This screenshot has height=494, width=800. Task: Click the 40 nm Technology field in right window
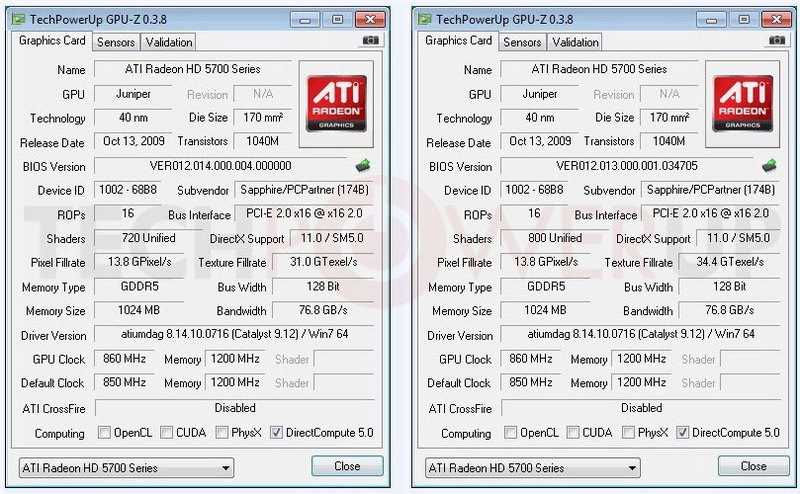[x=539, y=117]
